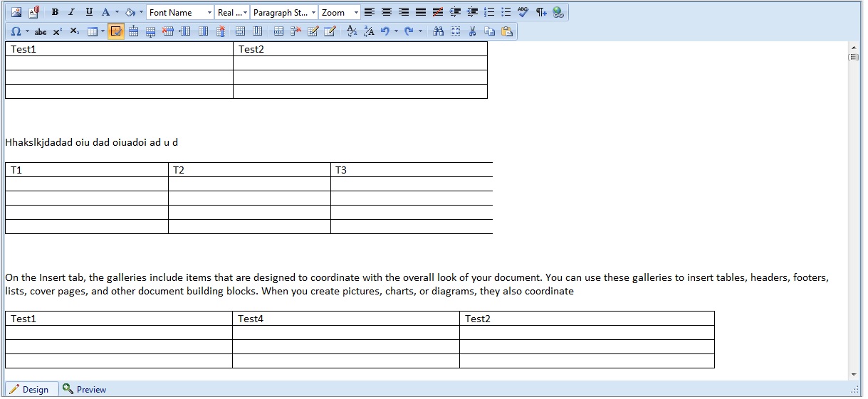Remove alignment with the red-striped icon

pyautogui.click(x=438, y=12)
